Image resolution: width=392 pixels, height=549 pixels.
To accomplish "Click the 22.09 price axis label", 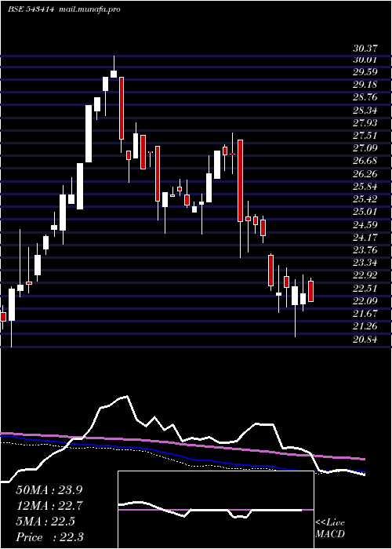I will tap(365, 300).
